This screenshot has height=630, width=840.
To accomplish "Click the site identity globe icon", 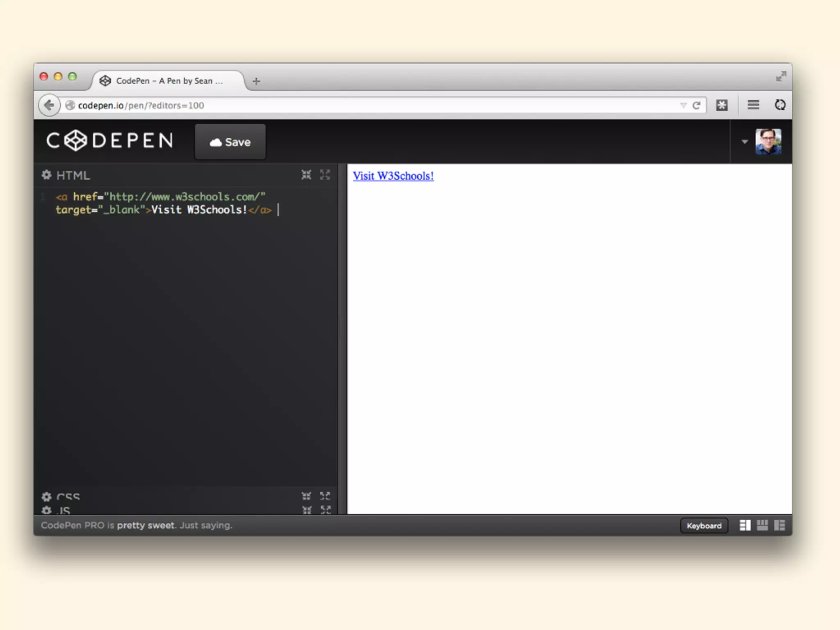I will click(70, 105).
